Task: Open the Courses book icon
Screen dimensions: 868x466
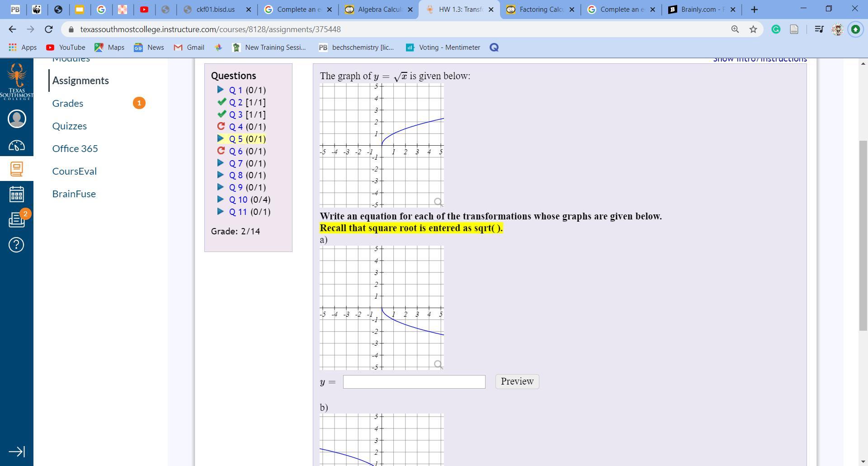Action: tap(17, 169)
